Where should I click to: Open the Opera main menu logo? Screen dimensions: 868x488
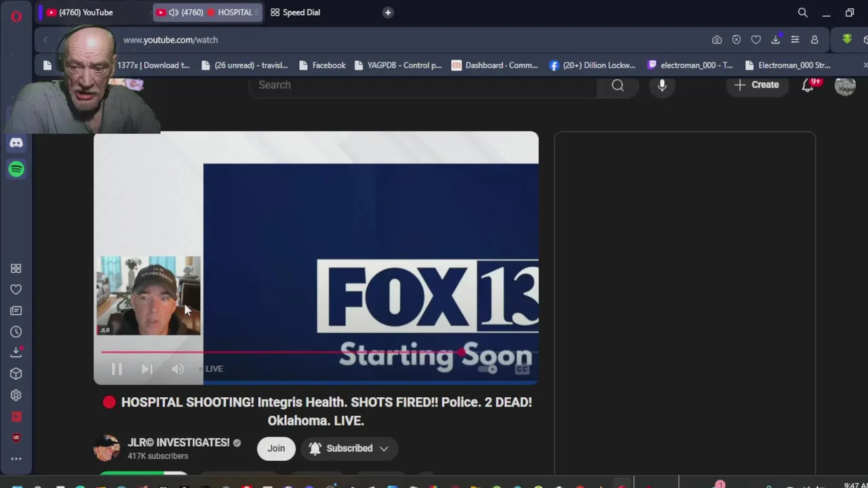[16, 16]
